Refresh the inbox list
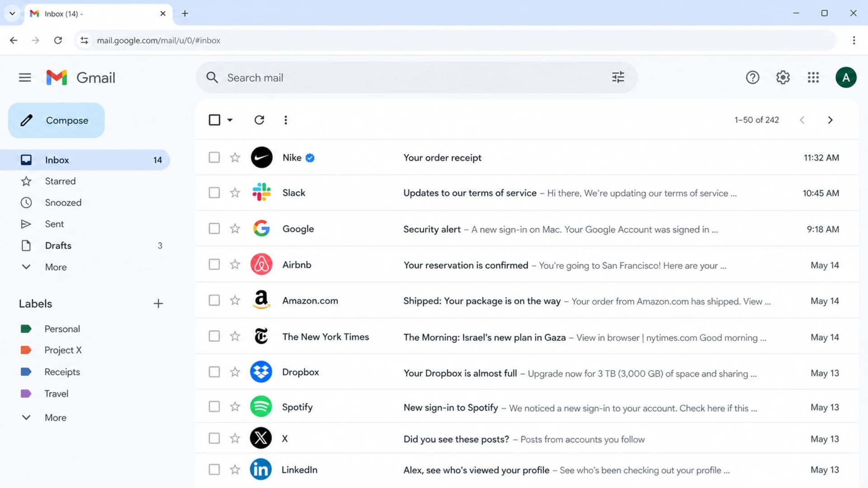Image resolution: width=868 pixels, height=488 pixels. point(259,120)
